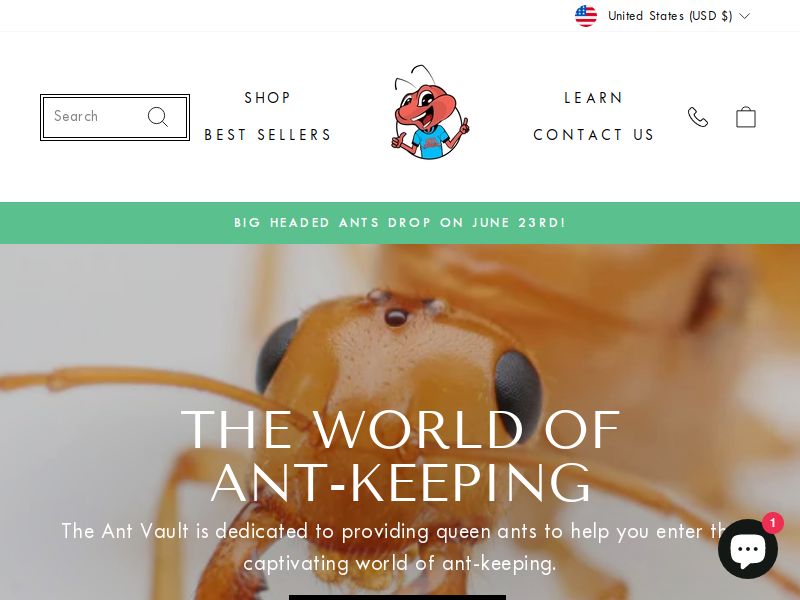Open the LEARN menu

(x=594, y=97)
